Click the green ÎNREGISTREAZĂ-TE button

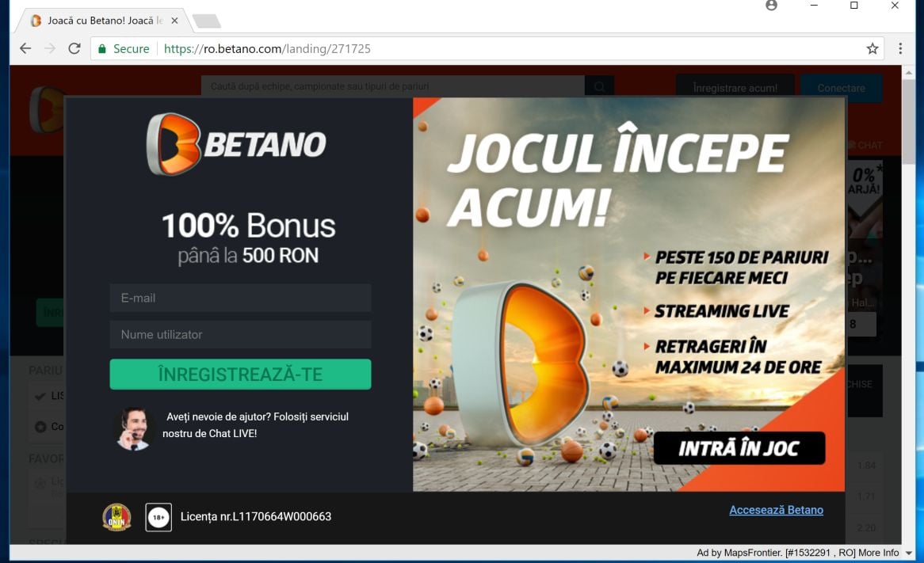pos(240,375)
